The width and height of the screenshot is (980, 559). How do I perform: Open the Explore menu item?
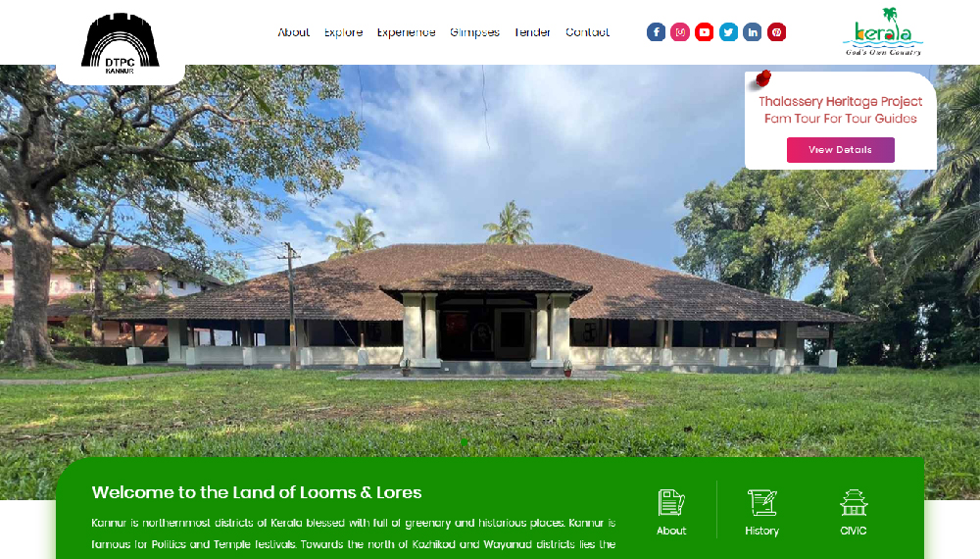point(343,32)
